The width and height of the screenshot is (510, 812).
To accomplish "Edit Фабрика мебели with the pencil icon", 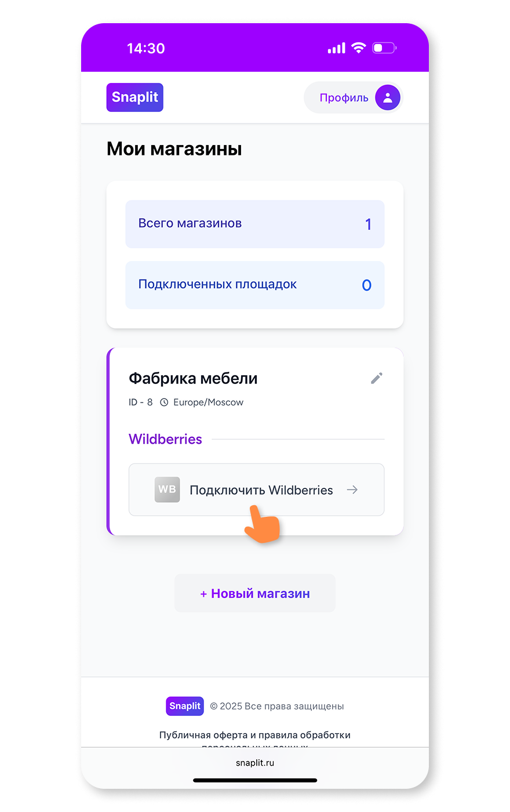I will tap(377, 378).
